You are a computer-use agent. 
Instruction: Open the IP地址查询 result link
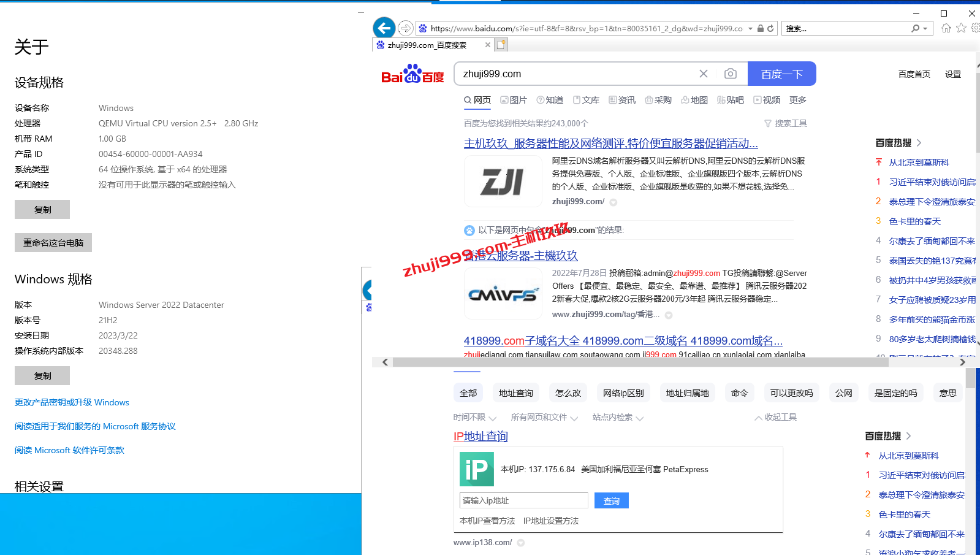[481, 437]
